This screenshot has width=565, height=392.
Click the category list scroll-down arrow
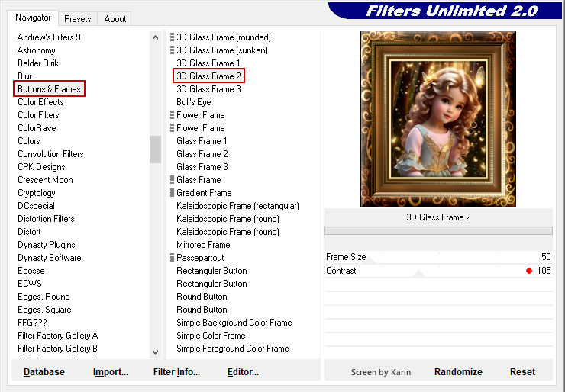pos(156,352)
